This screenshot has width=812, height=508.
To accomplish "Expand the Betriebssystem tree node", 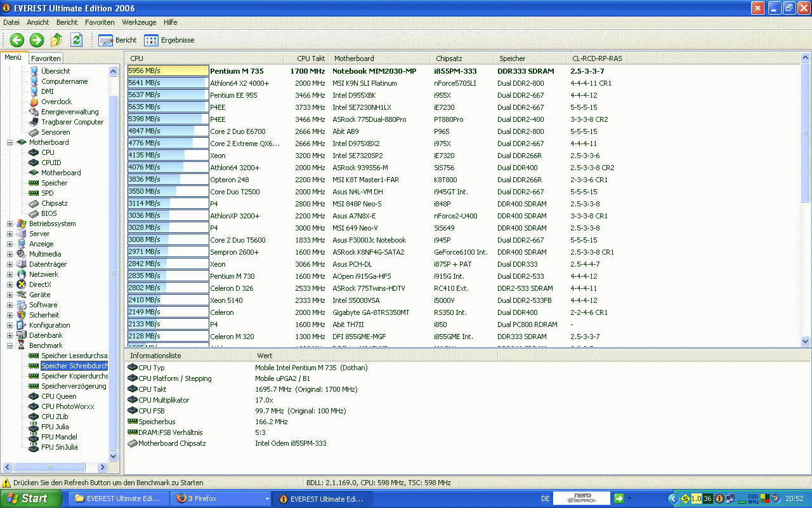I will tap(10, 224).
